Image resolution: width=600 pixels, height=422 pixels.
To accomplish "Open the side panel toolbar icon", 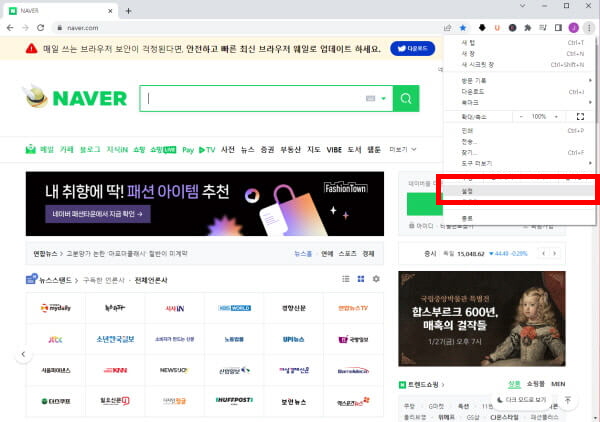I will (558, 28).
